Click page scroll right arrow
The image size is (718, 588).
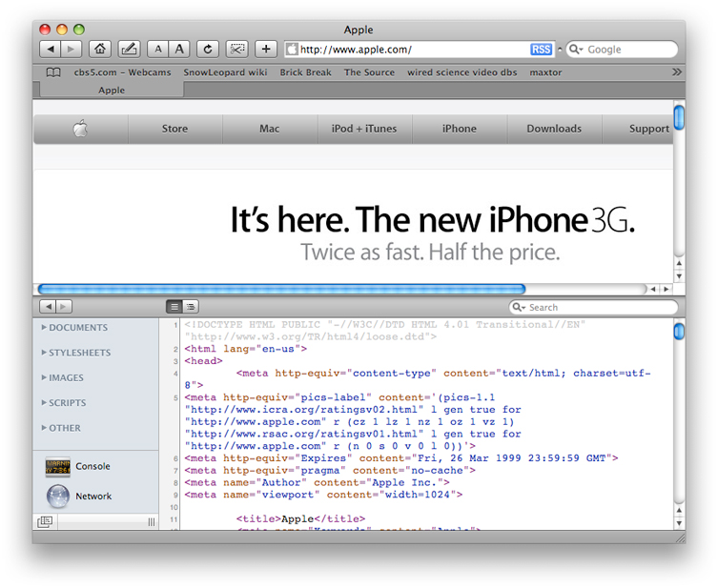[x=666, y=289]
